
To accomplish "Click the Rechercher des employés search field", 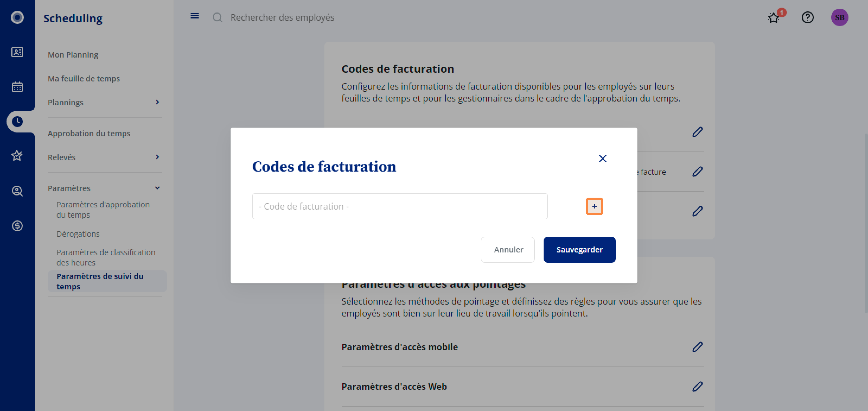I will tap(282, 17).
